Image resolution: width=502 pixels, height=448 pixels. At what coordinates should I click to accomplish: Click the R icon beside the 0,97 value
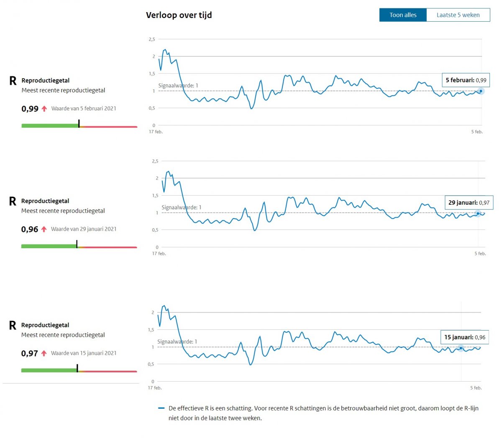13,326
